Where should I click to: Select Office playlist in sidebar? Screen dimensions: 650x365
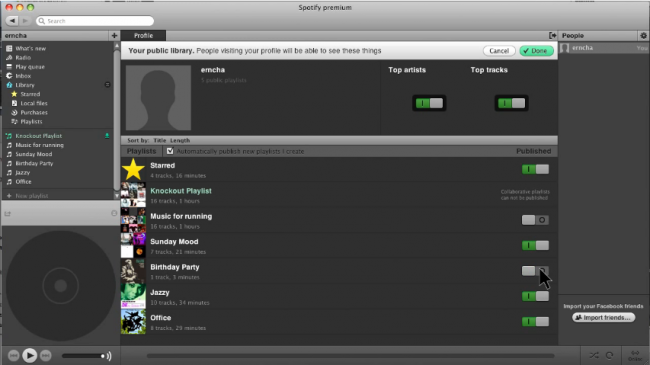23,182
